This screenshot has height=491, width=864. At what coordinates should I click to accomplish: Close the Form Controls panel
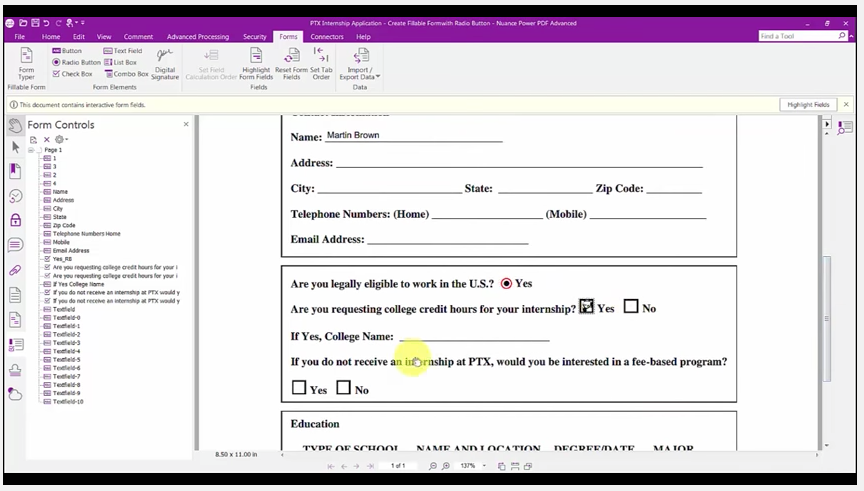point(186,125)
